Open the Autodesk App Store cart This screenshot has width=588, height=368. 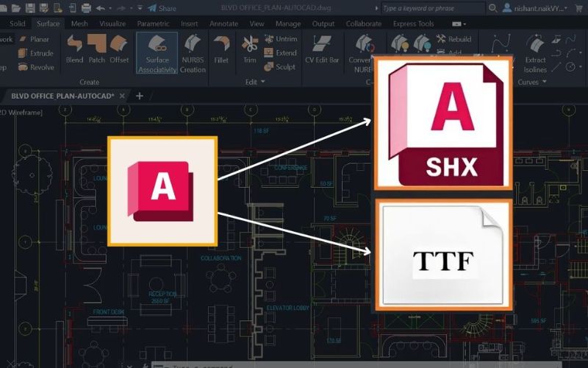pyautogui.click(x=579, y=8)
